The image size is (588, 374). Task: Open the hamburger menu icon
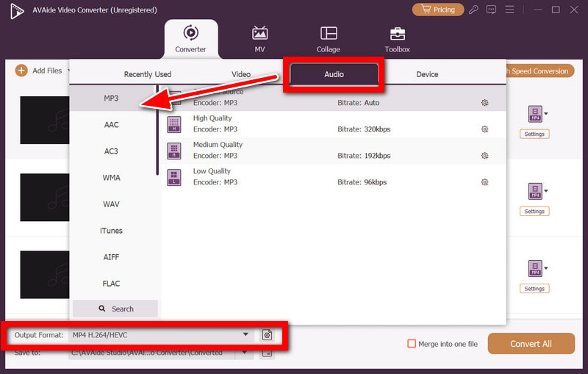[x=509, y=10]
